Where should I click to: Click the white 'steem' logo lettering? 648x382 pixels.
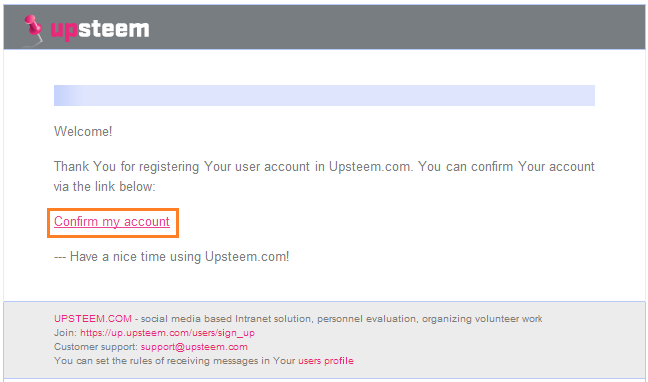(x=113, y=29)
